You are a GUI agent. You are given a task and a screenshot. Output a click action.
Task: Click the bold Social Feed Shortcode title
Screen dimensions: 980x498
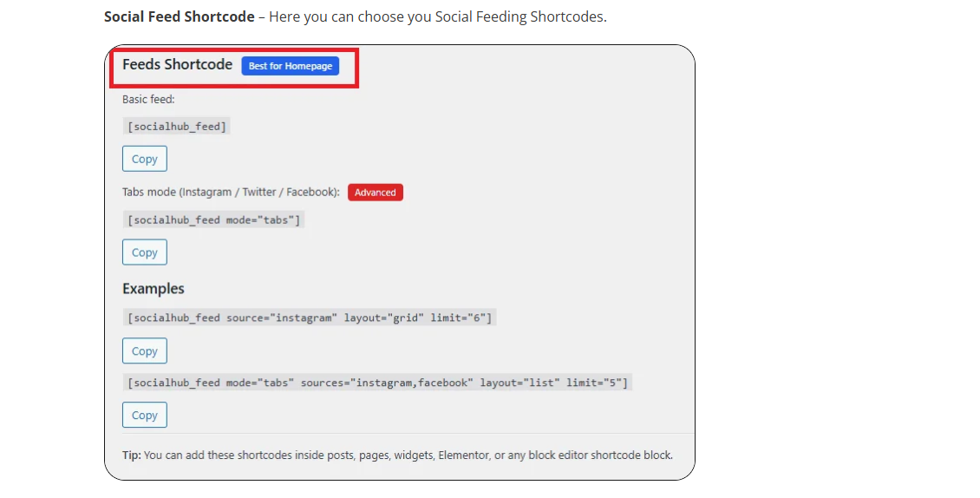click(x=179, y=16)
